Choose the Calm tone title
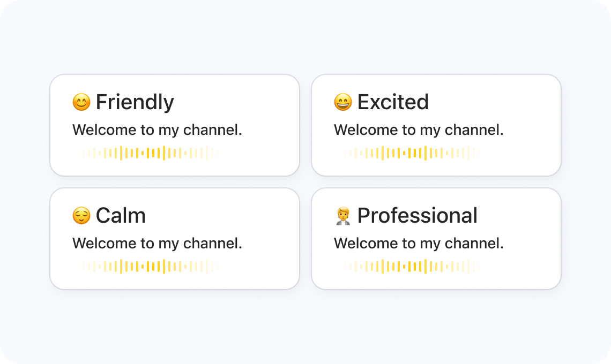 click(121, 216)
